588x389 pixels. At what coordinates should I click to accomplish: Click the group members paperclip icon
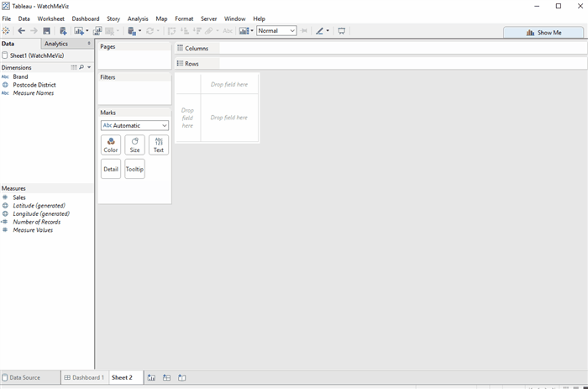209,31
